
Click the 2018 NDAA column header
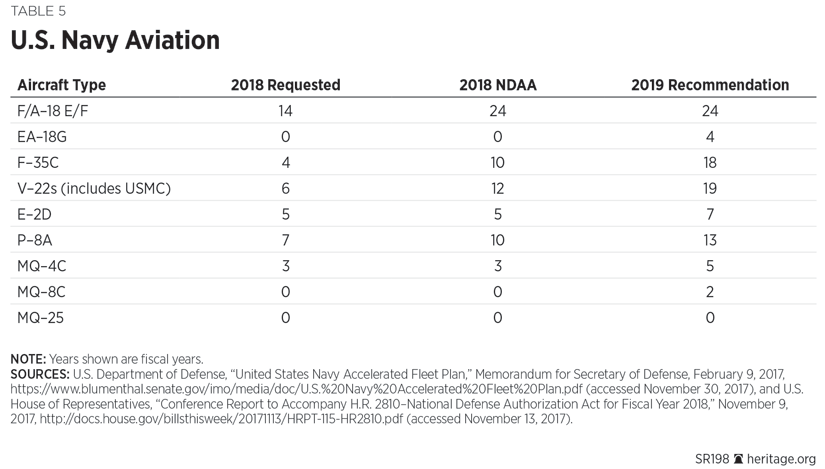coord(497,85)
